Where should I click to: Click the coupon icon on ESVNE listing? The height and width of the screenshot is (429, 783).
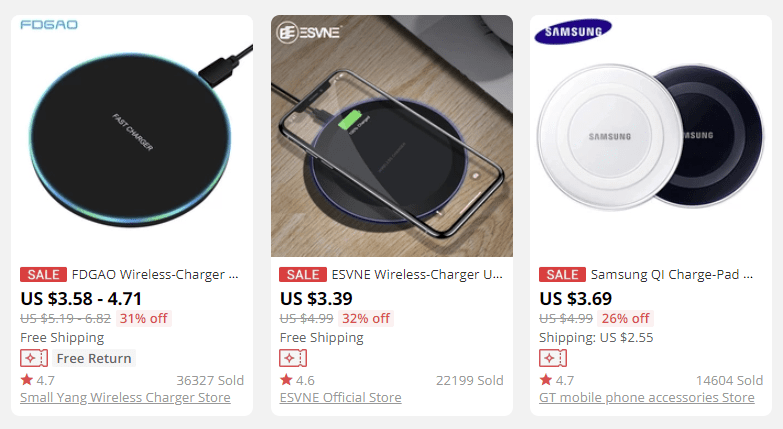point(293,358)
